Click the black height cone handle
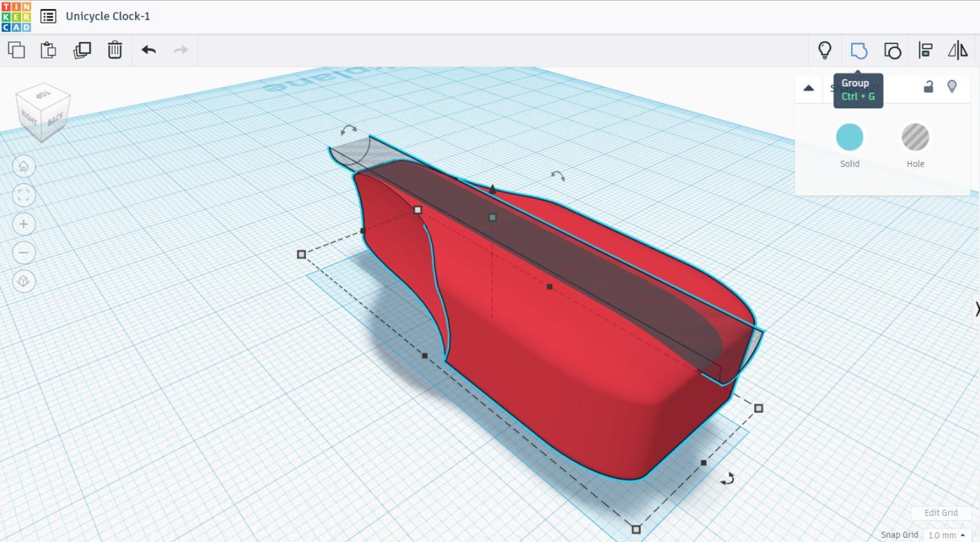The width and height of the screenshot is (980, 542). pos(492,189)
